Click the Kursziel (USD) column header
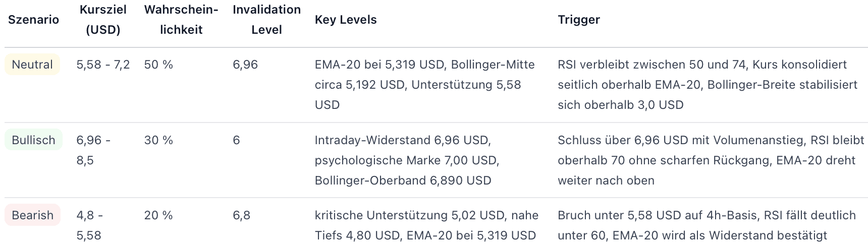This screenshot has height=245, width=868. point(103,20)
